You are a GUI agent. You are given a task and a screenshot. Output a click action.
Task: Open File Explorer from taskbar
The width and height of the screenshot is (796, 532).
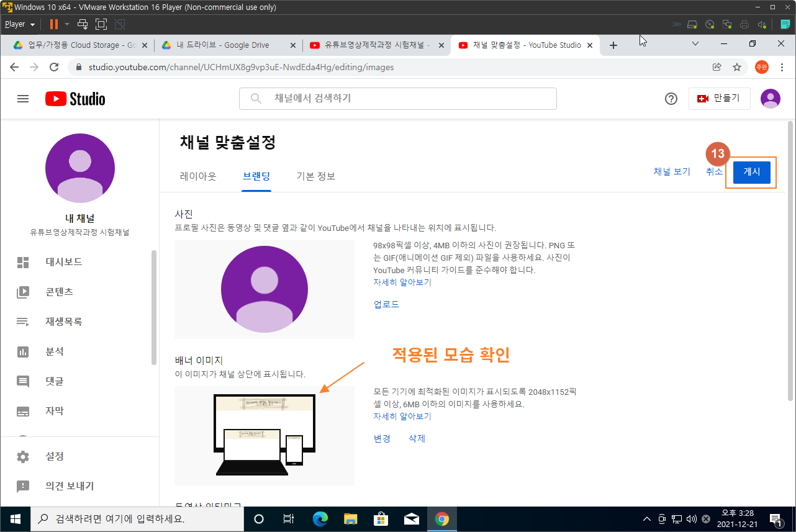351,519
